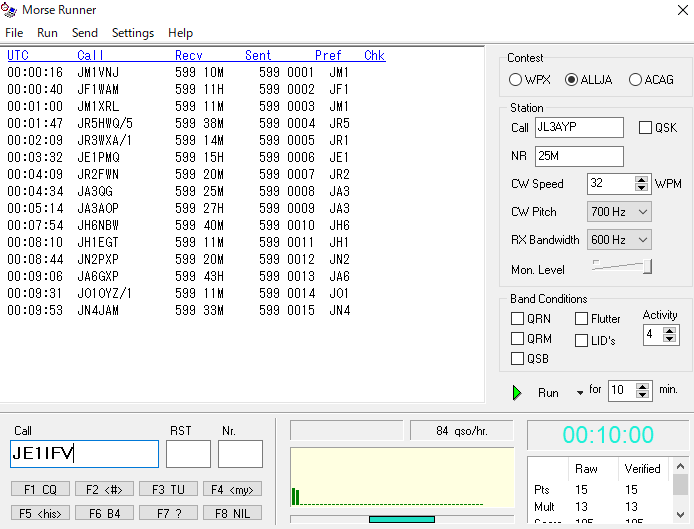The height and width of the screenshot is (529, 694).
Task: Click the station Call field JL3AYP
Action: click(x=579, y=127)
